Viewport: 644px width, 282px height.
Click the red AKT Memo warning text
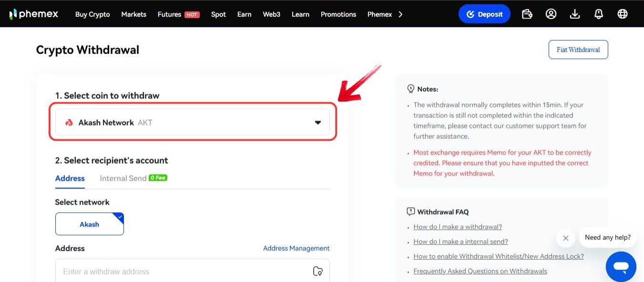[502, 163]
